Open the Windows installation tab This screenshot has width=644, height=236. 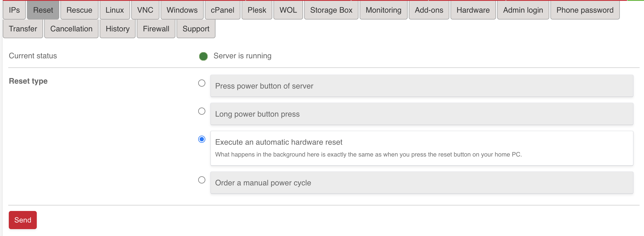click(x=182, y=10)
